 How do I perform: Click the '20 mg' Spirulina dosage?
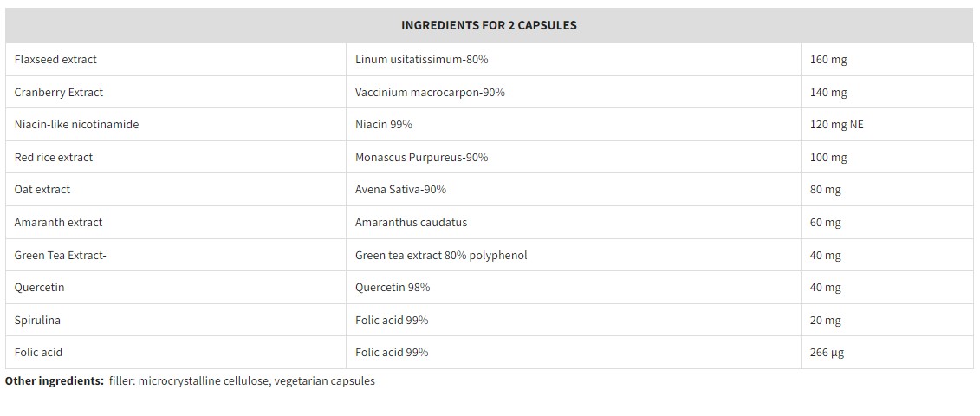click(825, 320)
